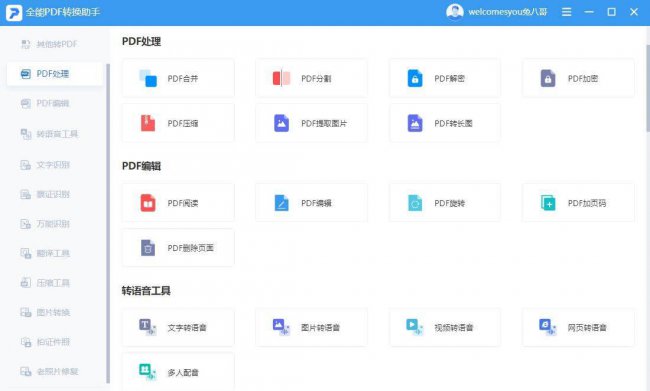Click the PDF加页码 label
Viewport: 650px width, 391px height.
(x=587, y=203)
